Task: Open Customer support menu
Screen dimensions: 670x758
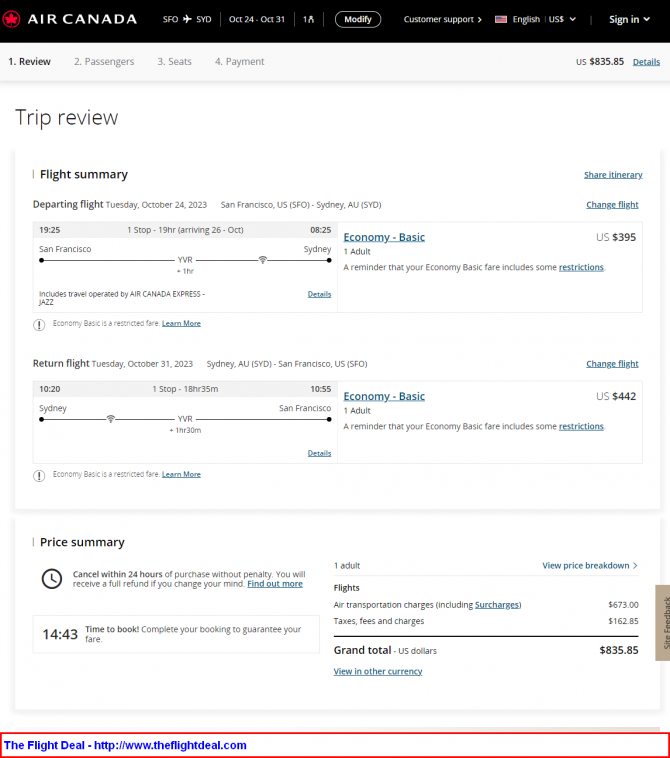Action: pyautogui.click(x=443, y=19)
